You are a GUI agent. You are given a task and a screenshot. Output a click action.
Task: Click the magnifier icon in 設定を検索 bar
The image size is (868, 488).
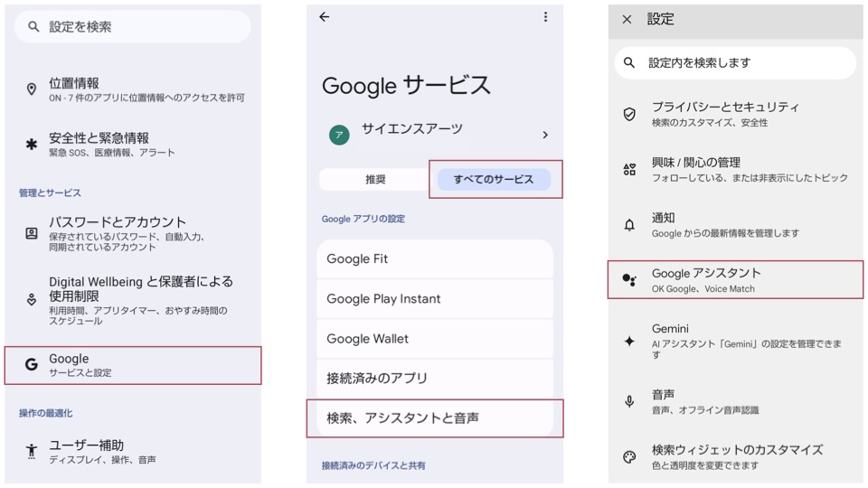tap(33, 26)
